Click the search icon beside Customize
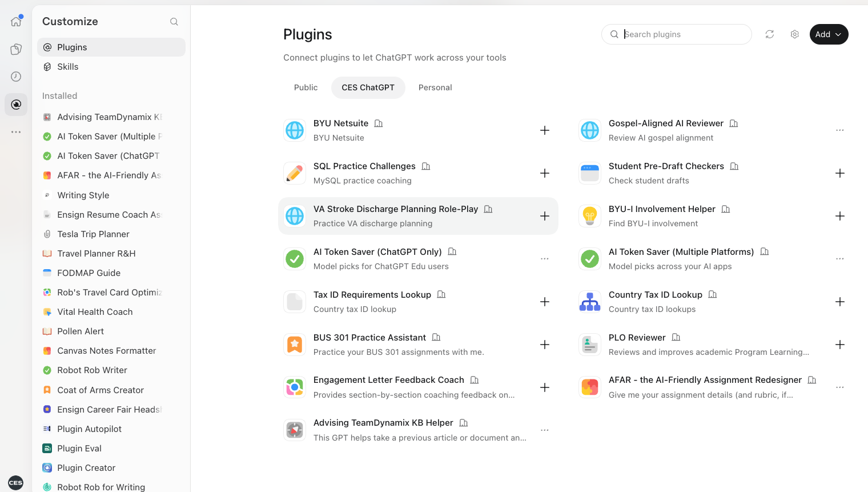This screenshot has height=492, width=868. click(x=174, y=22)
